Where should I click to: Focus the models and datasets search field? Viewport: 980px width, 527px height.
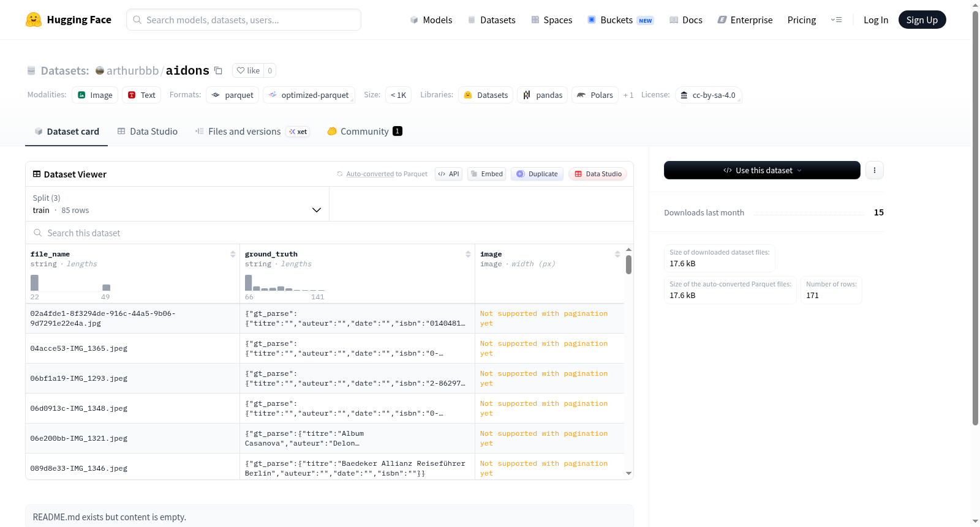coord(244,20)
